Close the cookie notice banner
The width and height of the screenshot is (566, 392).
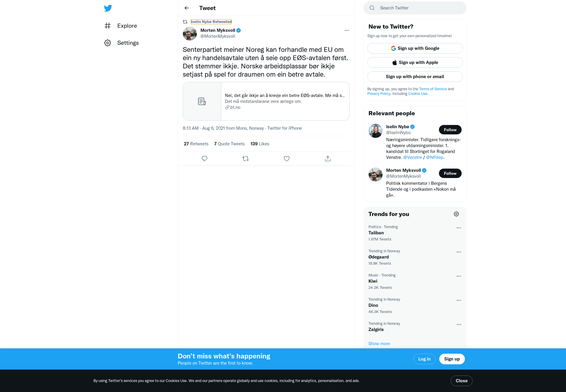point(462,381)
